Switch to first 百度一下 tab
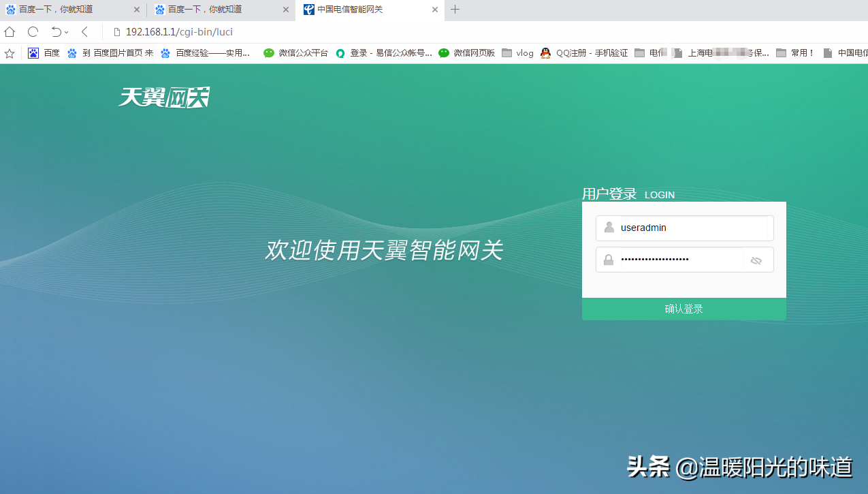 [74, 10]
